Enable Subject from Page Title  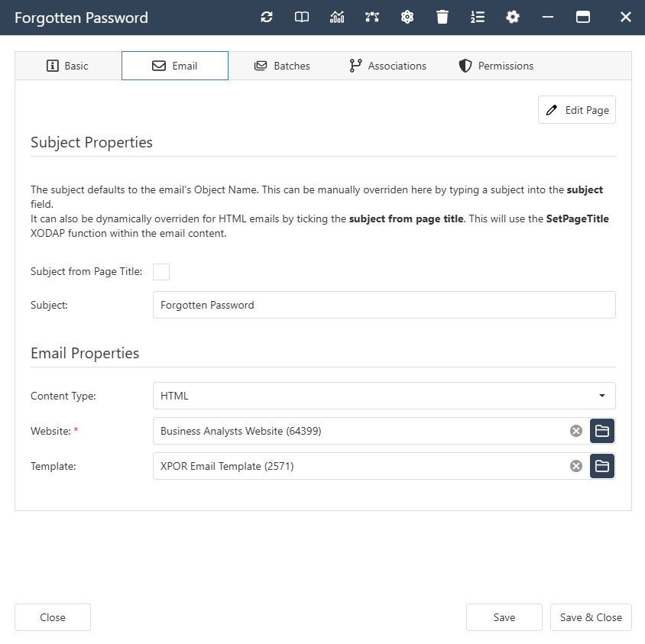[161, 271]
